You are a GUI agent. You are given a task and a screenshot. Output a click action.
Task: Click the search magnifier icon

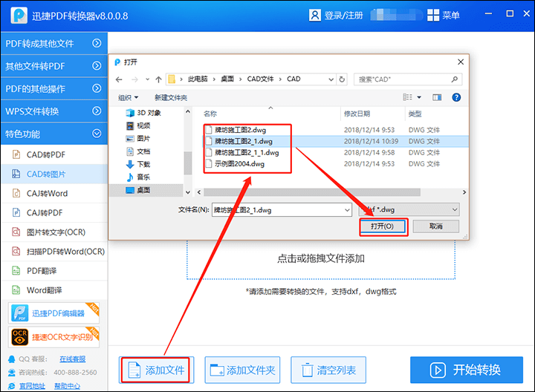click(454, 79)
